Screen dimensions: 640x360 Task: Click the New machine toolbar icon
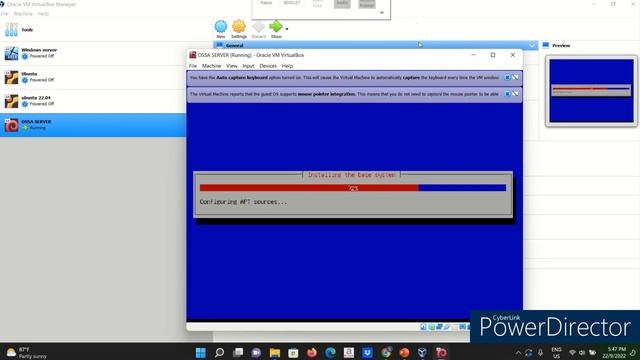click(221, 27)
